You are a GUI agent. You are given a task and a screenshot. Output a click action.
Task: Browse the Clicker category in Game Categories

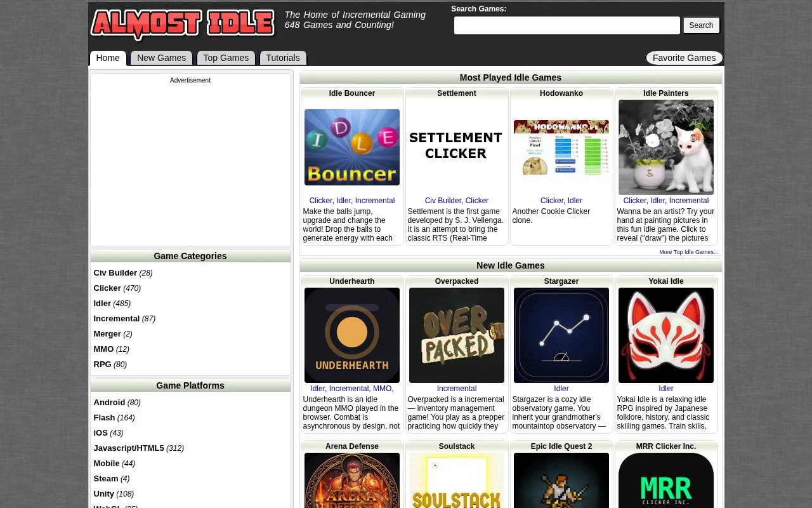click(107, 288)
